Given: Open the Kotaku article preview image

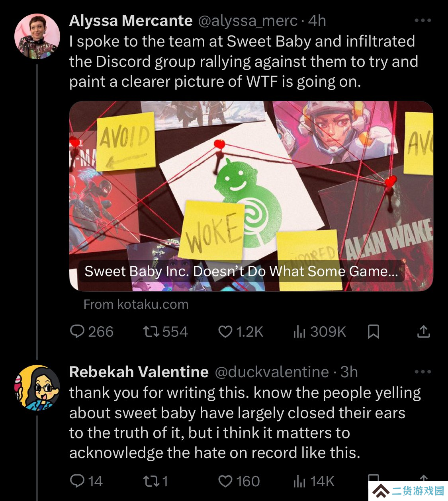Looking at the screenshot, I should coord(251,196).
